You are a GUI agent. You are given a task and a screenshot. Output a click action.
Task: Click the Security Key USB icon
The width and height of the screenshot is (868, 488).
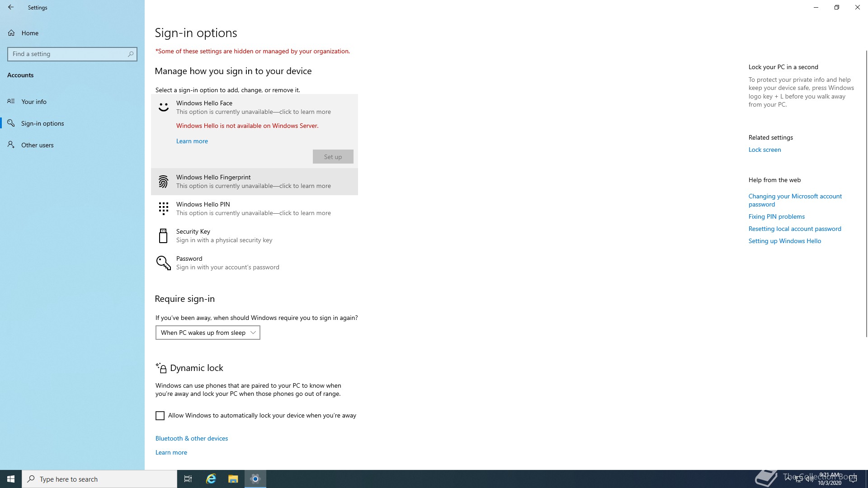pos(163,236)
